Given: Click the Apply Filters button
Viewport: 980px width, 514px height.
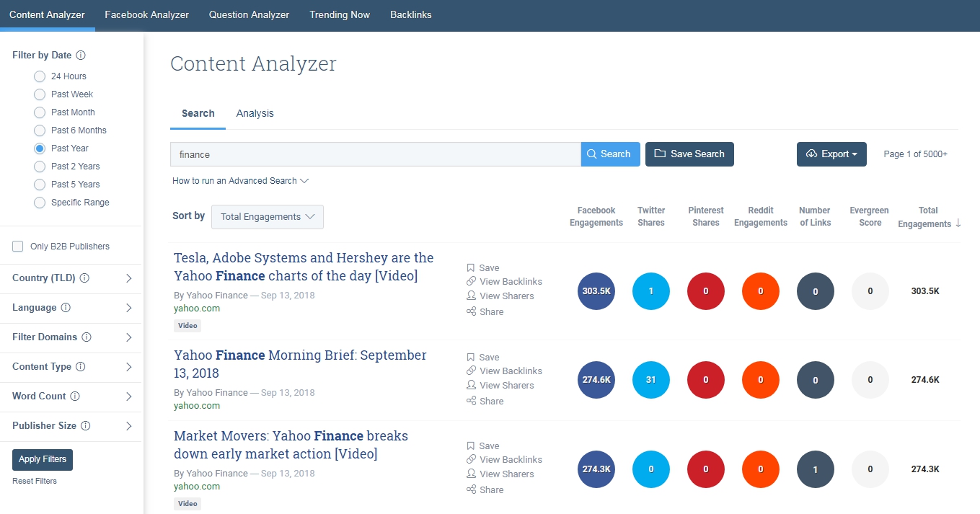Looking at the screenshot, I should 43,459.
